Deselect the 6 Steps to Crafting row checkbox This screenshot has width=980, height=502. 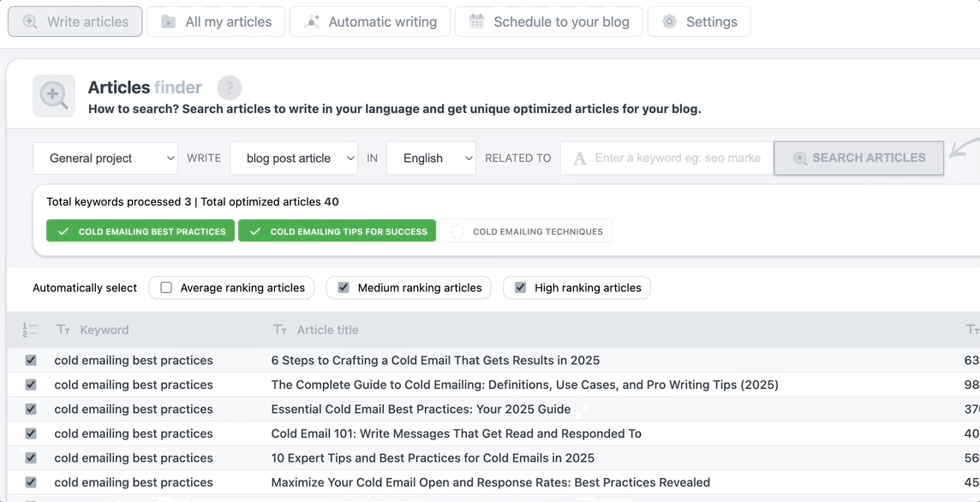(31, 361)
